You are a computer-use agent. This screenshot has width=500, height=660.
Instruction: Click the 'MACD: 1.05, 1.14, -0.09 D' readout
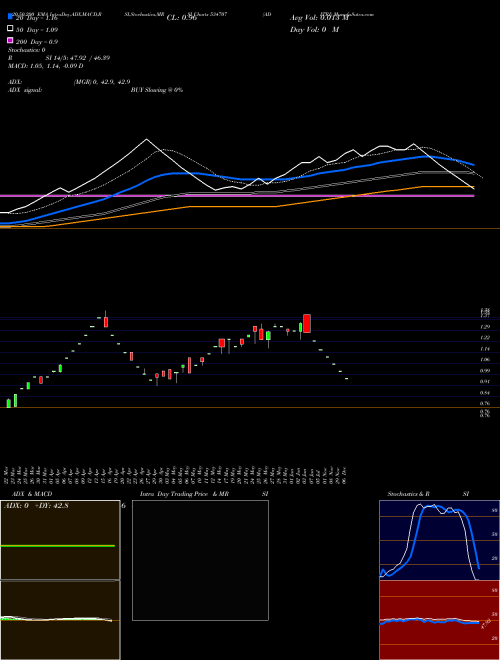click(x=45, y=66)
